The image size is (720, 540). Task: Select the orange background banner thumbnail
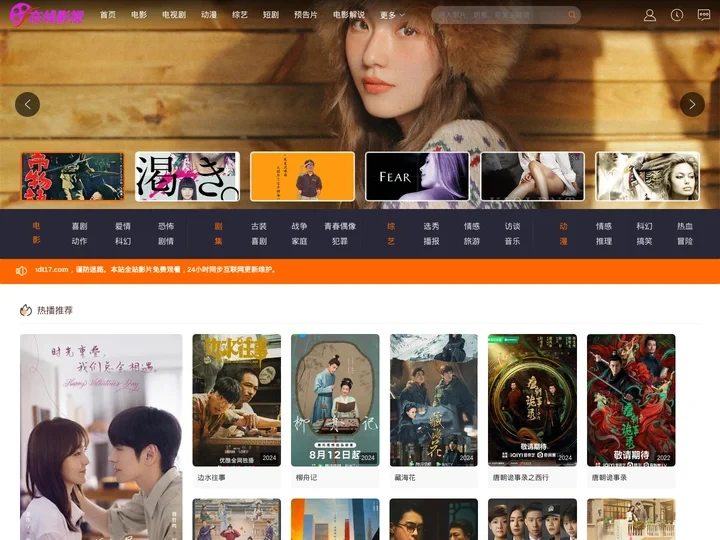303,177
